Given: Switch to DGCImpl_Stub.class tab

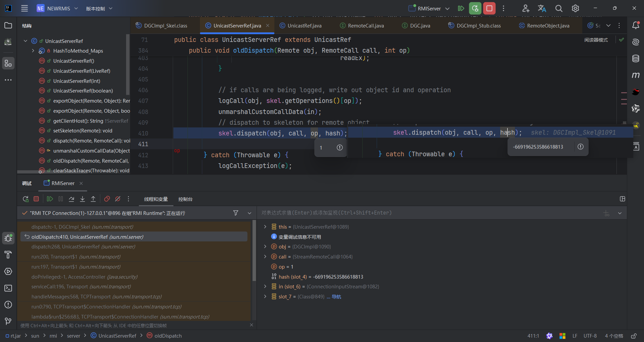Looking at the screenshot, I should [475, 25].
